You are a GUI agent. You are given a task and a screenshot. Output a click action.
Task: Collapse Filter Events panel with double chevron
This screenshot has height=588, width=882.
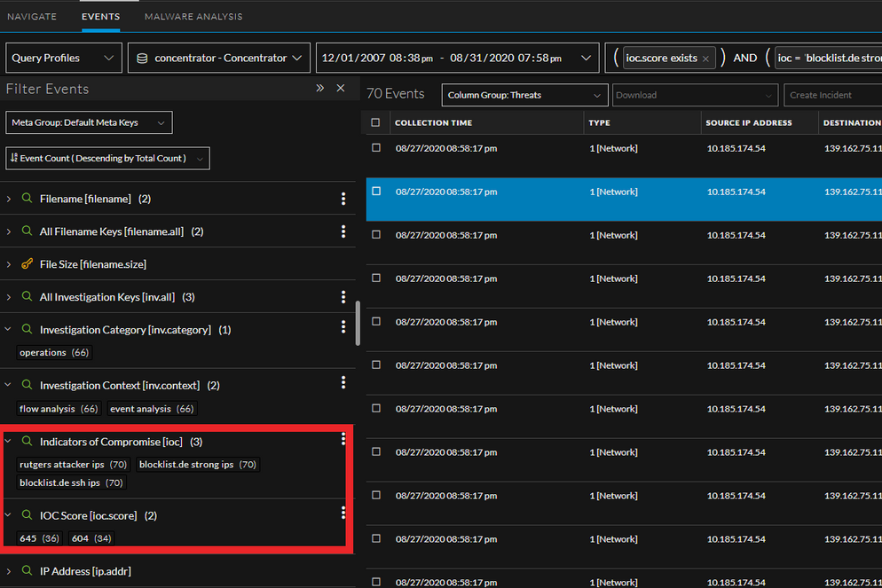320,89
